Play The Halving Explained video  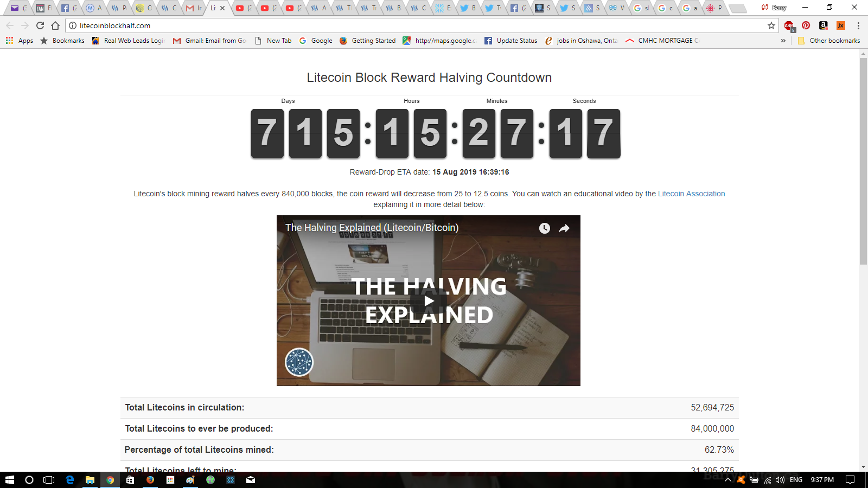click(429, 301)
